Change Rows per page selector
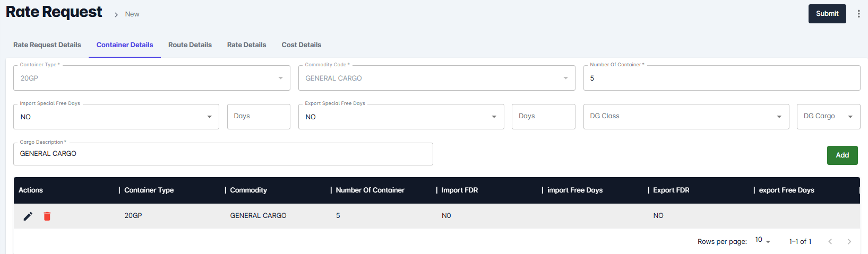The image size is (868, 254). tap(762, 240)
